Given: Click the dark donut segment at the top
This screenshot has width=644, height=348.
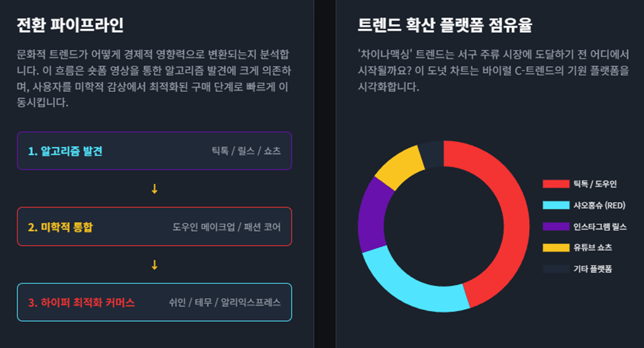Looking at the screenshot, I should click(432, 155).
